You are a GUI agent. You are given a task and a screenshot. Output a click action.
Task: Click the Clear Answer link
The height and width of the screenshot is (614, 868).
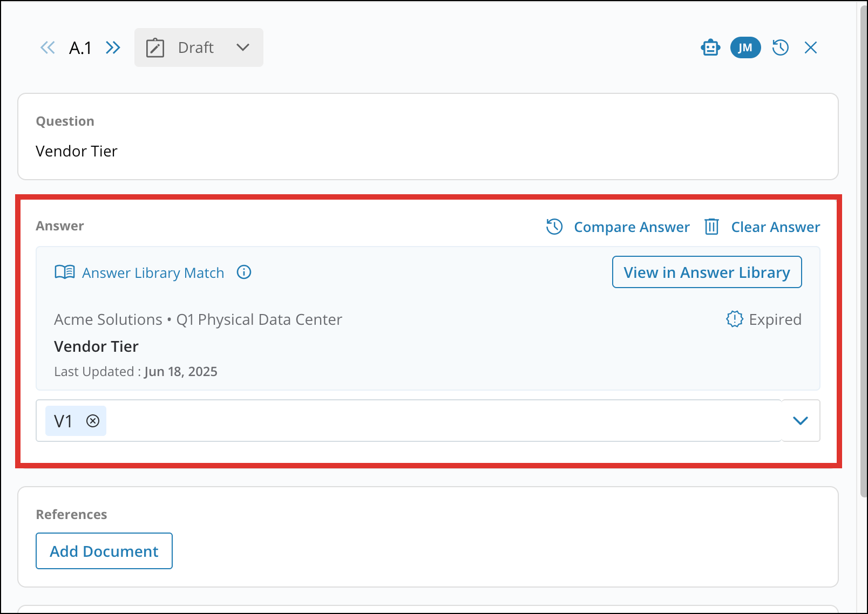click(775, 227)
